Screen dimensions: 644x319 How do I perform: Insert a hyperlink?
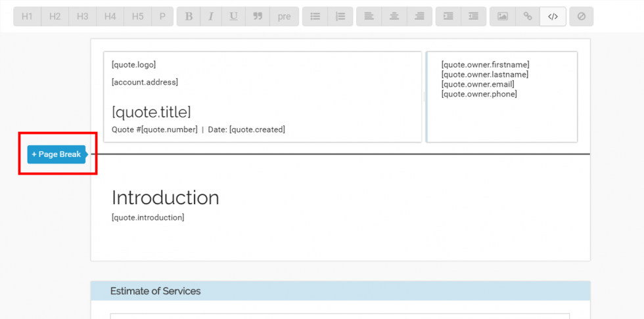pyautogui.click(x=528, y=16)
